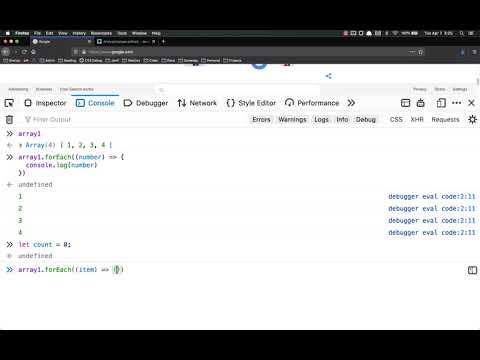The width and height of the screenshot is (480, 360).
Task: Open console settings gear
Action: tap(472, 119)
